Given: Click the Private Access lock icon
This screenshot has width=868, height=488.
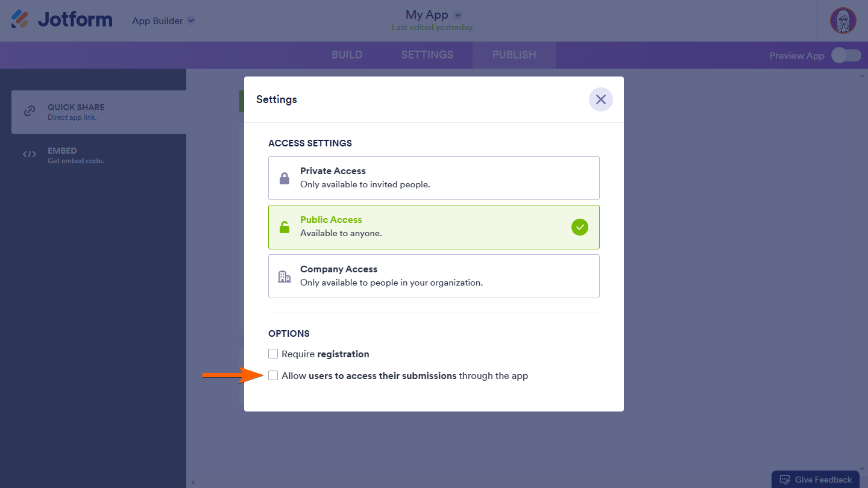Looking at the screenshot, I should 285,178.
